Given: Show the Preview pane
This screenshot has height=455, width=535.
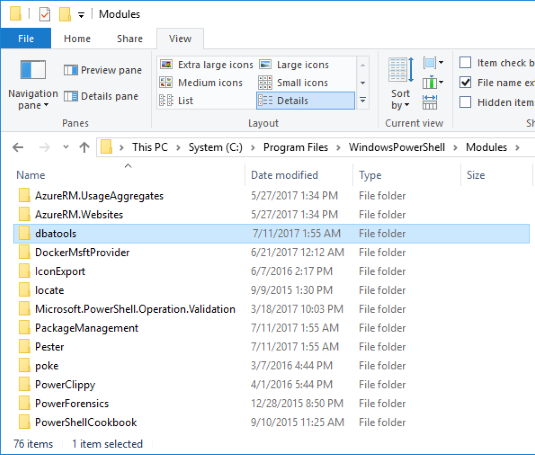Looking at the screenshot, I should [103, 70].
